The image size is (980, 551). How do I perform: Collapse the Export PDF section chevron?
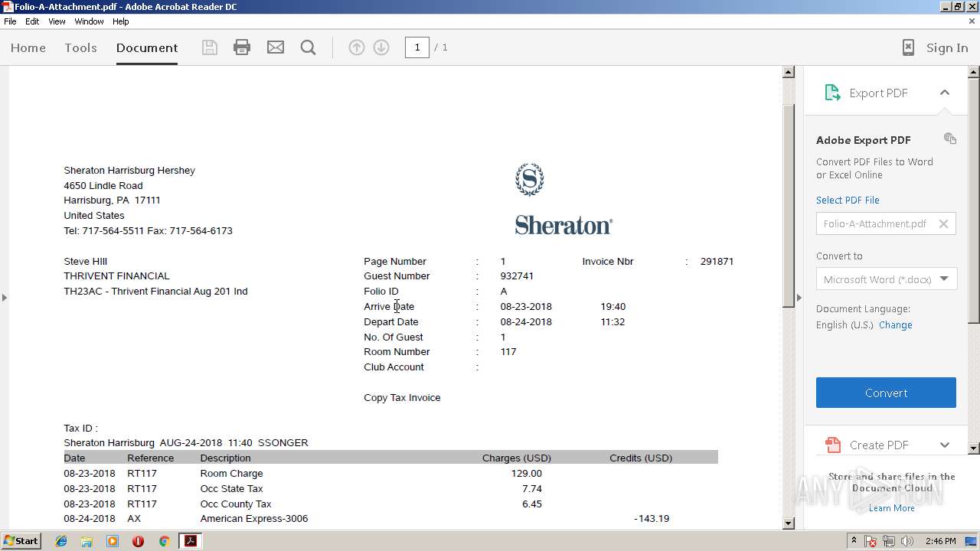(945, 93)
